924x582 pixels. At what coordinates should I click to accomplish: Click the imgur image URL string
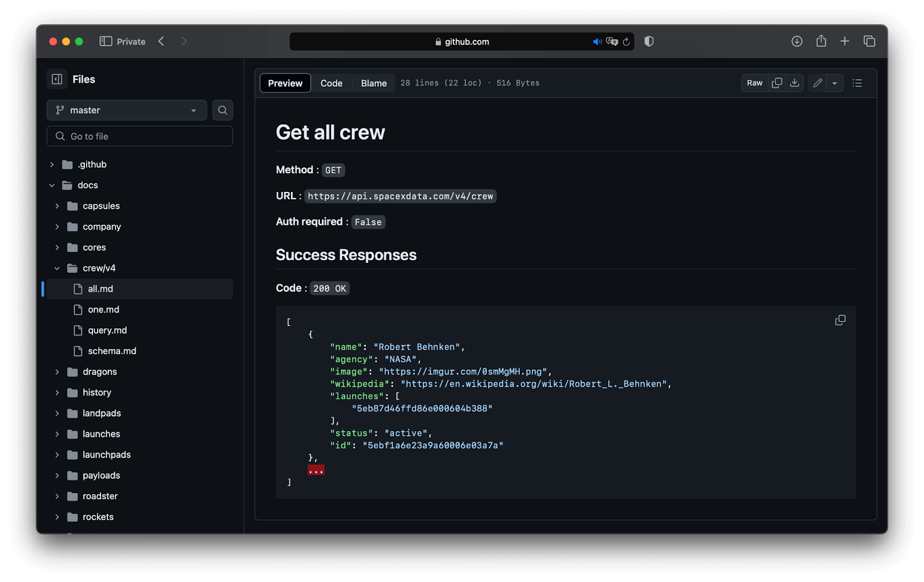(463, 372)
